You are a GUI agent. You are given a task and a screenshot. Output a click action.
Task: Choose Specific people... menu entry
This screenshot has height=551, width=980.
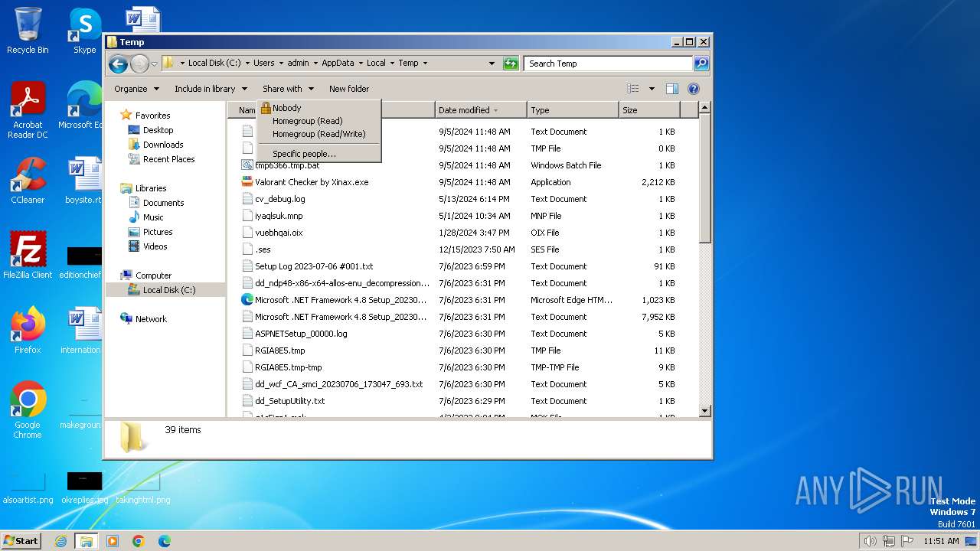(318, 154)
